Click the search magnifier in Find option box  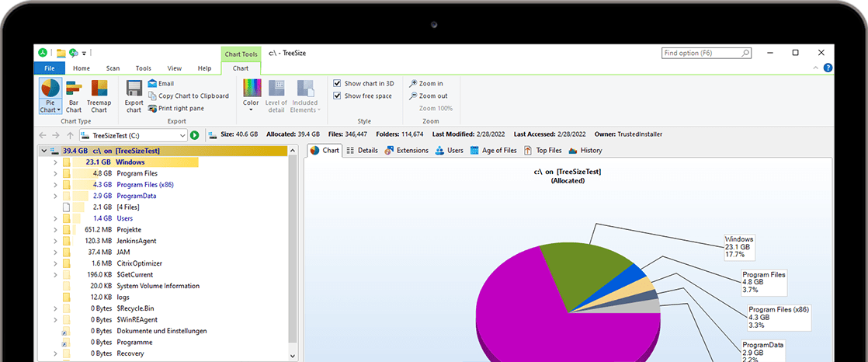[x=745, y=53]
